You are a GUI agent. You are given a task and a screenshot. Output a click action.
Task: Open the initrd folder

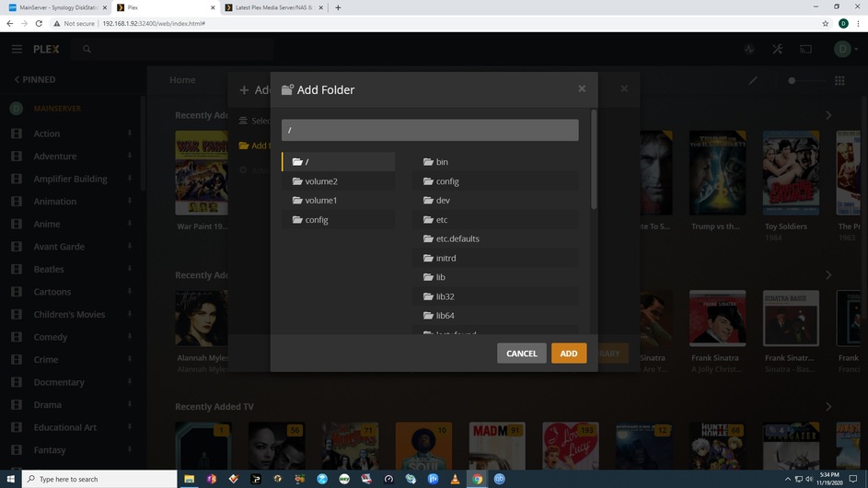click(495, 258)
